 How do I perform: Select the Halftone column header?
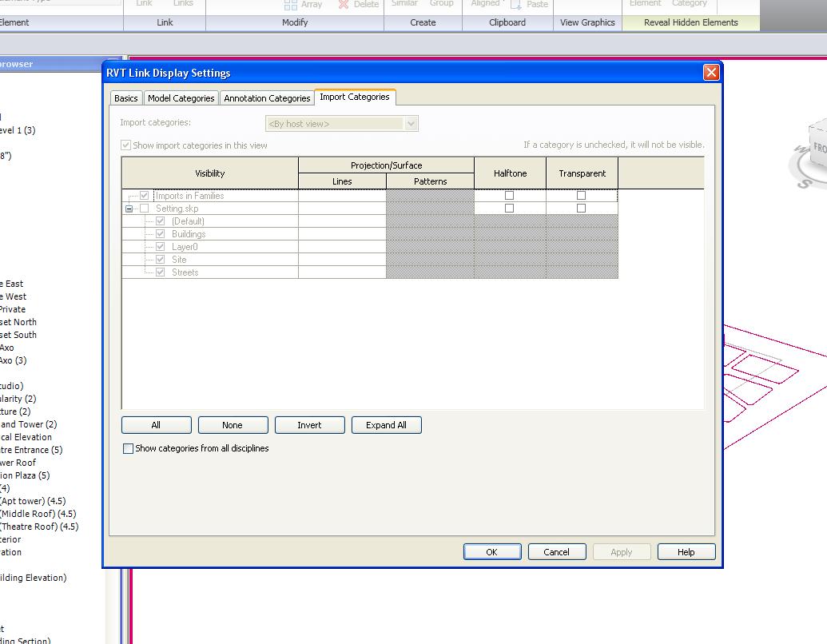tap(510, 173)
